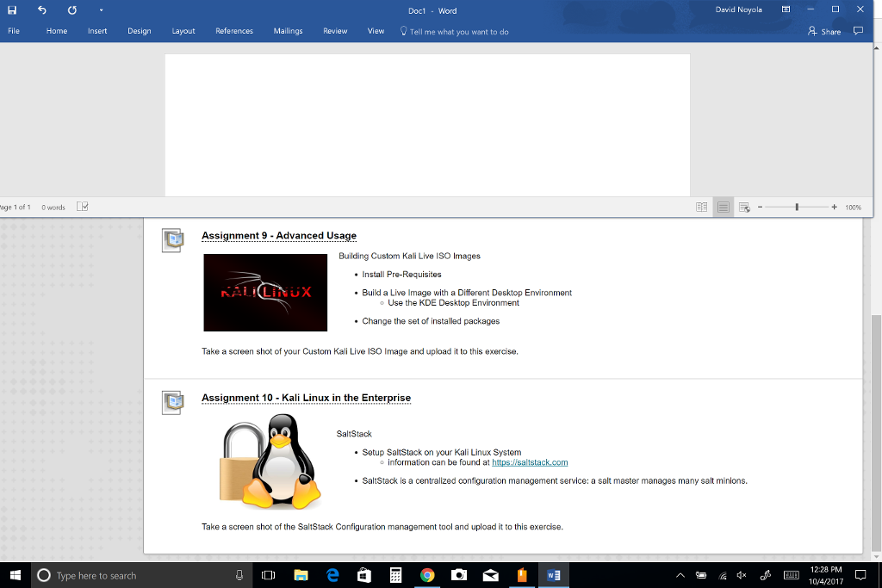Click the Share button
882x588 pixels.
coord(824,31)
